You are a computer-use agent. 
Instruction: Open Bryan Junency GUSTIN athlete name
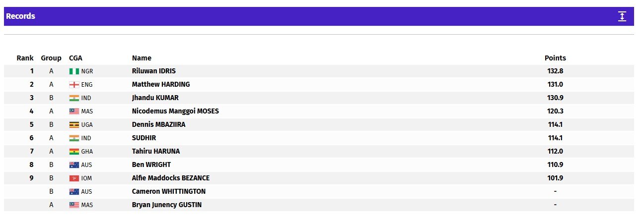coord(167,205)
